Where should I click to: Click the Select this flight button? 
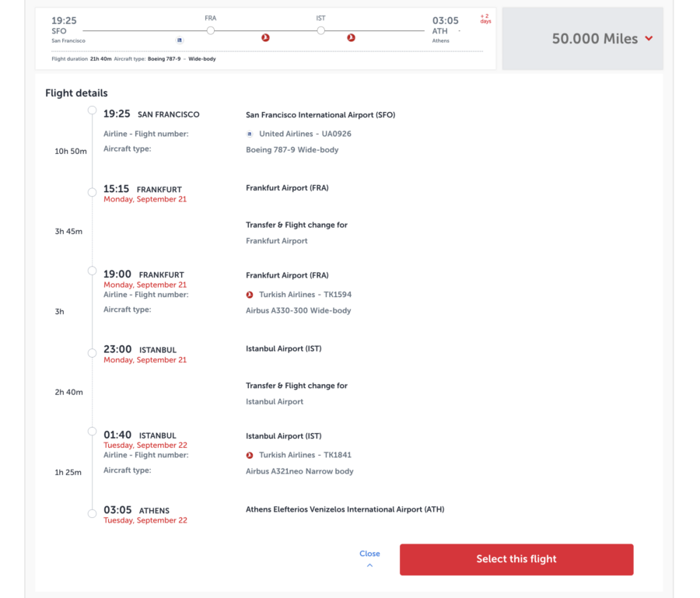tap(516, 559)
